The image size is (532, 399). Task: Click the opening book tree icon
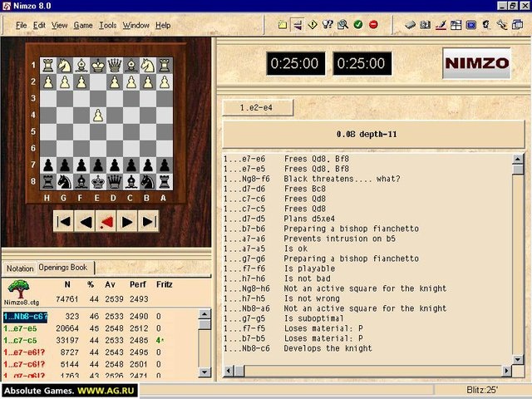19,289
